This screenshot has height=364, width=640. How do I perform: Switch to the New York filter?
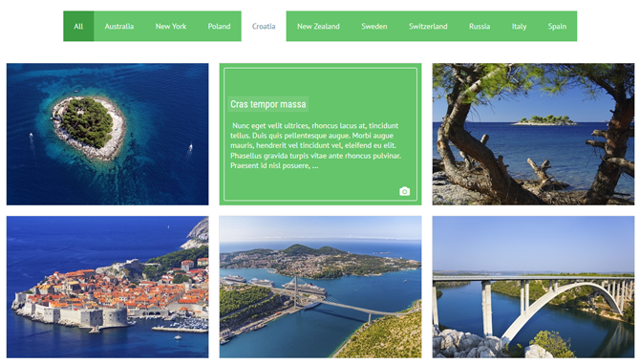click(x=171, y=26)
